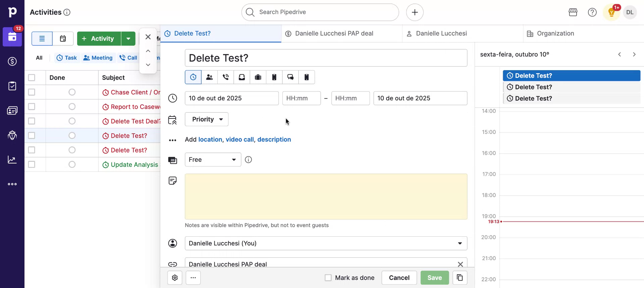Screen dimensions: 644x288
Task: Remove linked Danielle Lucchesi PAP deal
Action: [461, 264]
